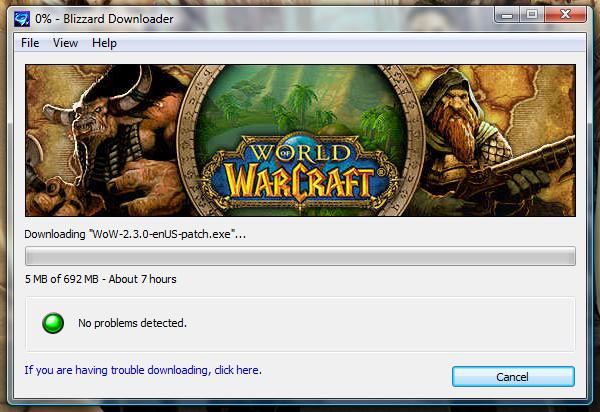
Task: Open the File menu
Action: pyautogui.click(x=30, y=43)
